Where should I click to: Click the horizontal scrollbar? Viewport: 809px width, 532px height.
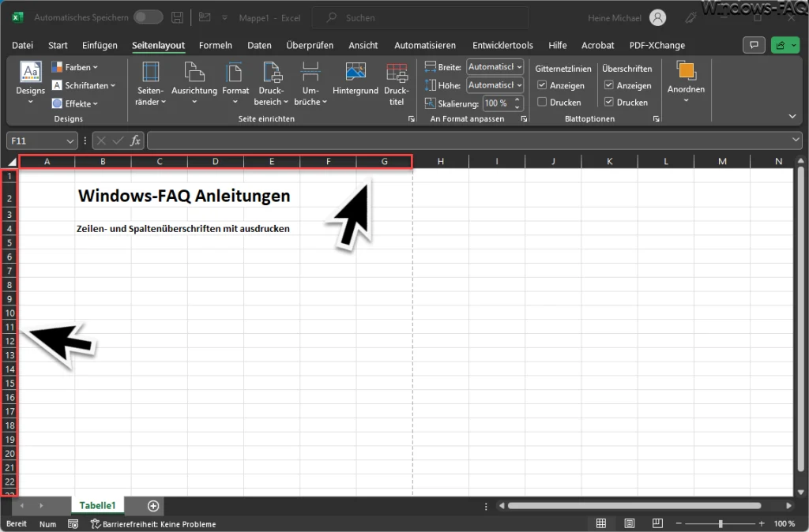(x=634, y=506)
